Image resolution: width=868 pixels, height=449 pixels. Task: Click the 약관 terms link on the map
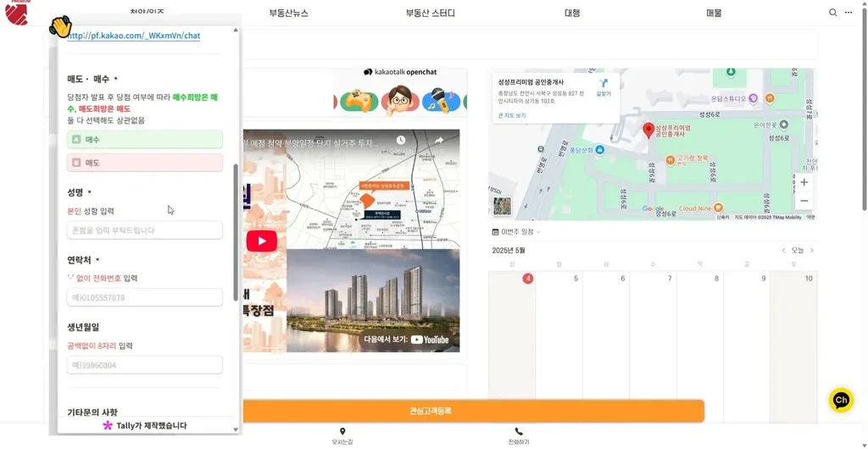810,218
